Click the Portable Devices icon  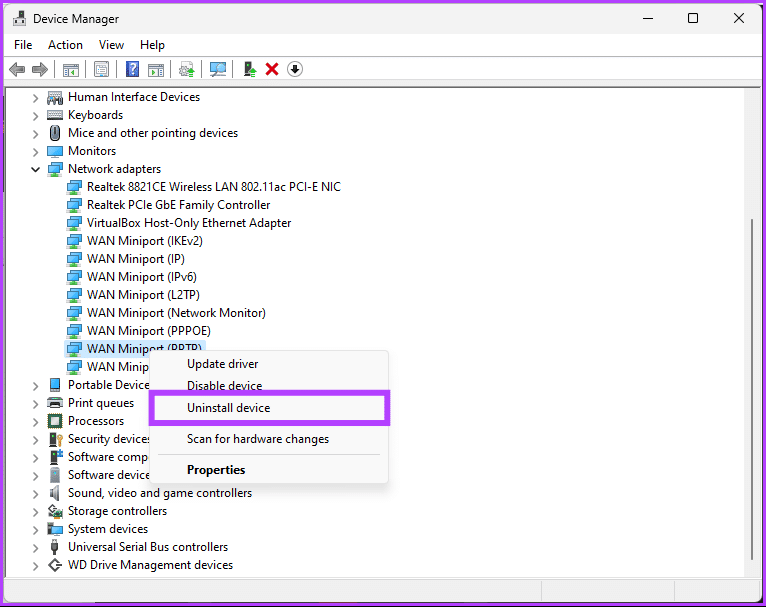pos(55,385)
